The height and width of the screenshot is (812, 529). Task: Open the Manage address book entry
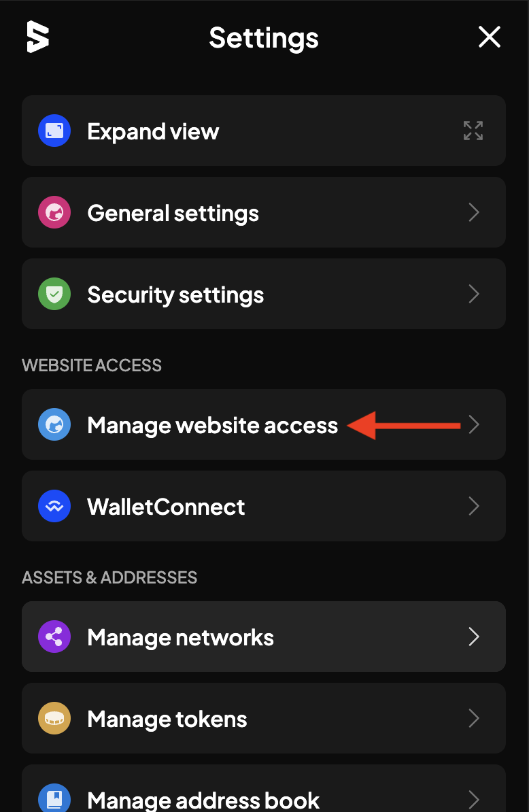pyautogui.click(x=263, y=788)
